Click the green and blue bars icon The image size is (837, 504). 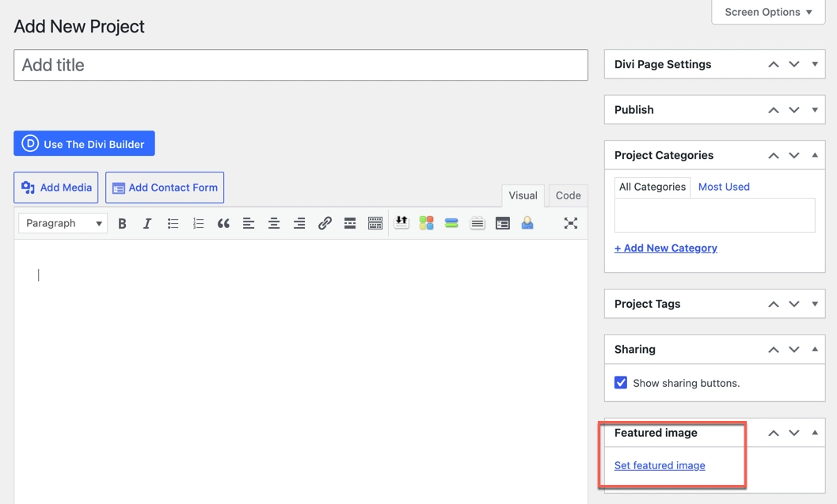[451, 223]
